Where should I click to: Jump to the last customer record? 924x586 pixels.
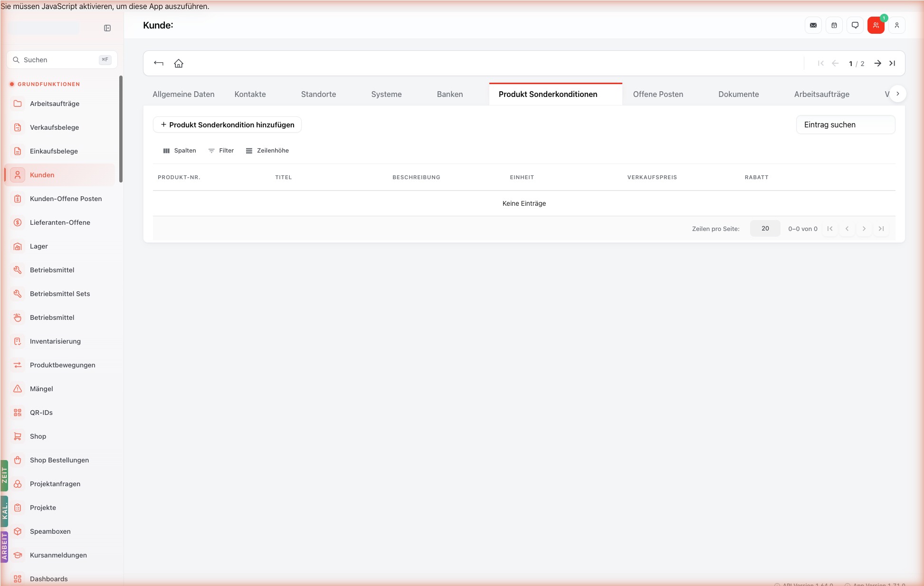click(x=892, y=63)
